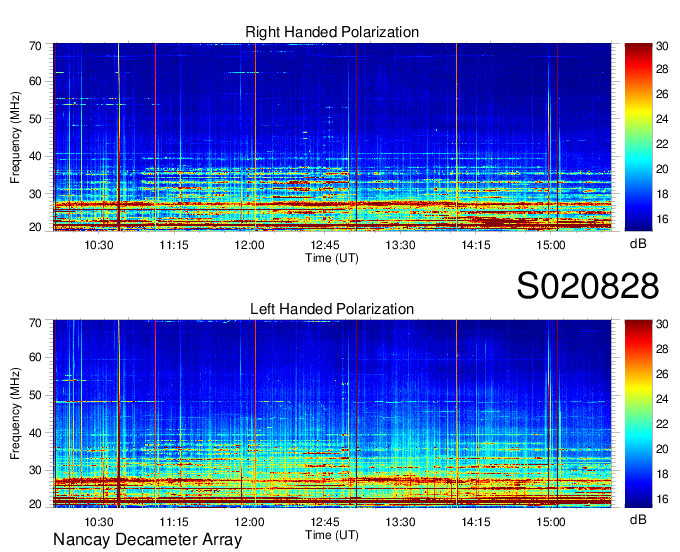Click the color scale bar beside the bottom plot
The height and width of the screenshot is (552, 680).
(x=638, y=414)
